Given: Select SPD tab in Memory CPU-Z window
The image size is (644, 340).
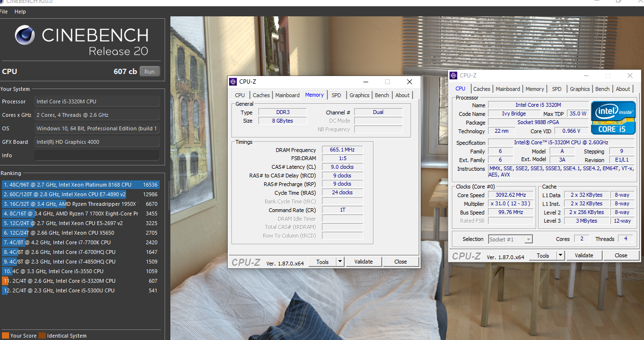Looking at the screenshot, I should point(336,95).
